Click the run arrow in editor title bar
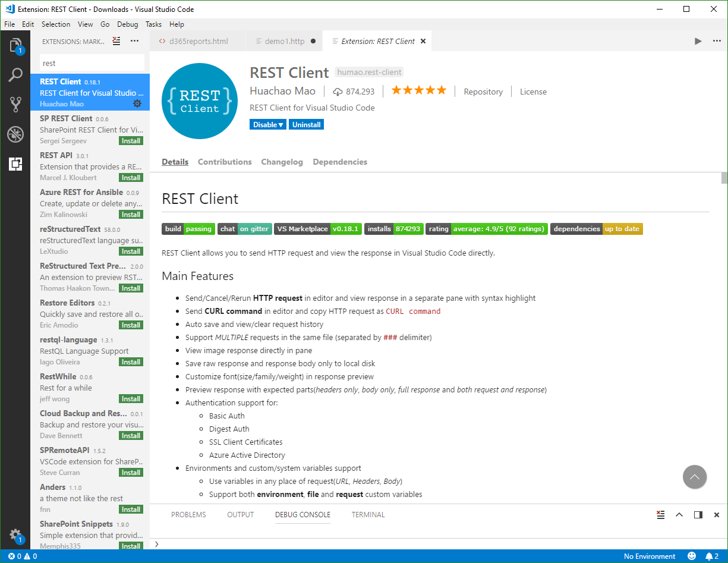 pos(698,41)
